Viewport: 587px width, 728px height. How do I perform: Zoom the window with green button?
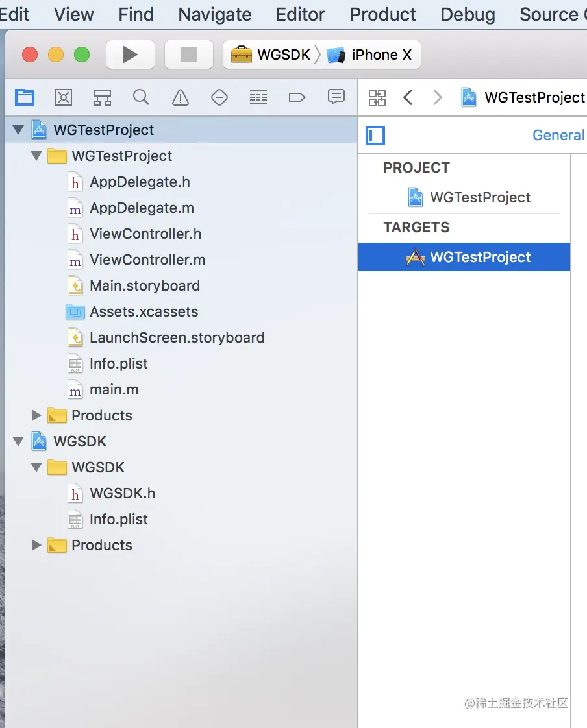pyautogui.click(x=82, y=55)
